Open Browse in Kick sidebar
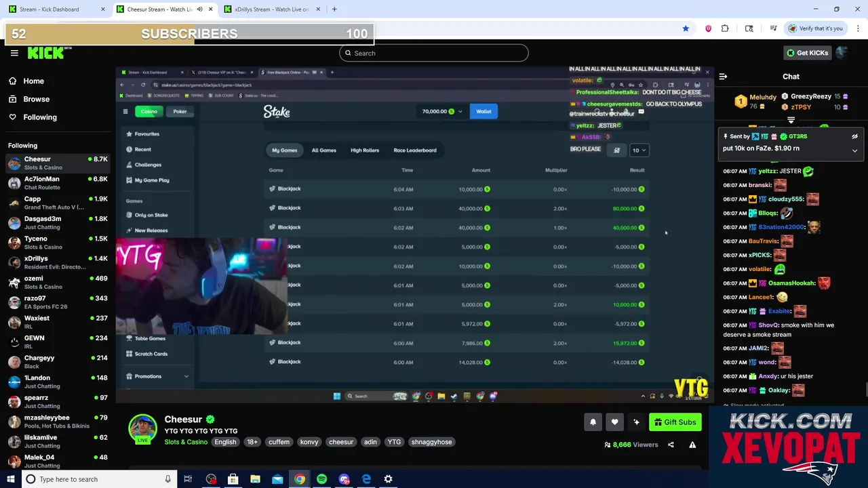 click(36, 99)
